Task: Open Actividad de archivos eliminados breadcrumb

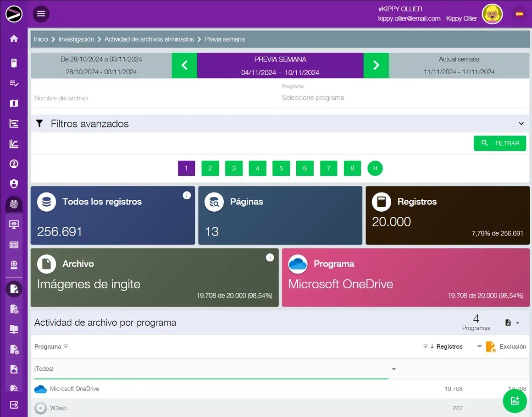Action: 149,39
